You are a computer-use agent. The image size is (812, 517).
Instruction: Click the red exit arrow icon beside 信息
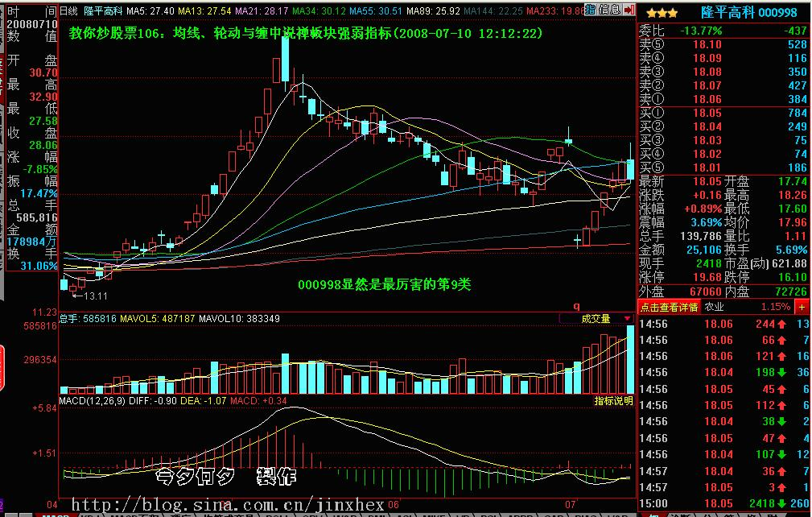[x=628, y=10]
